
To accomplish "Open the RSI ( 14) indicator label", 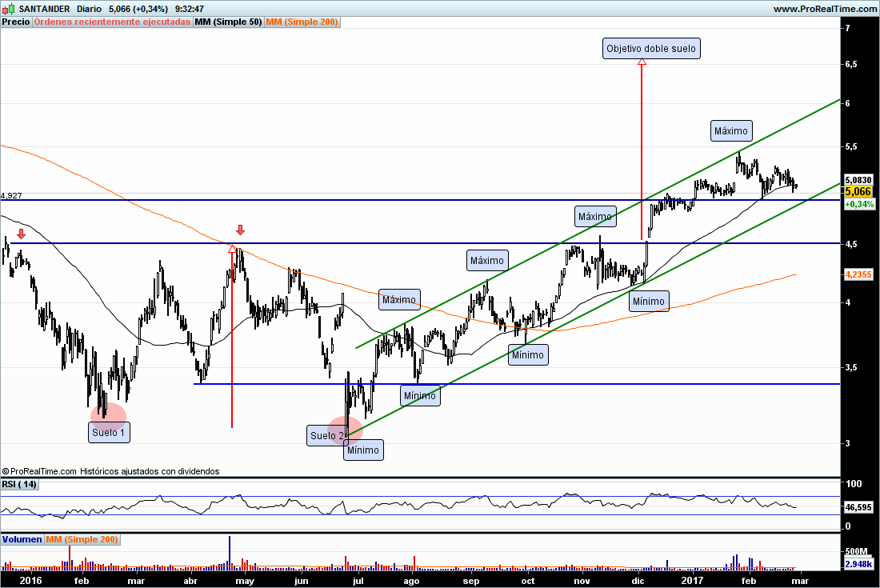I will 19,484.
